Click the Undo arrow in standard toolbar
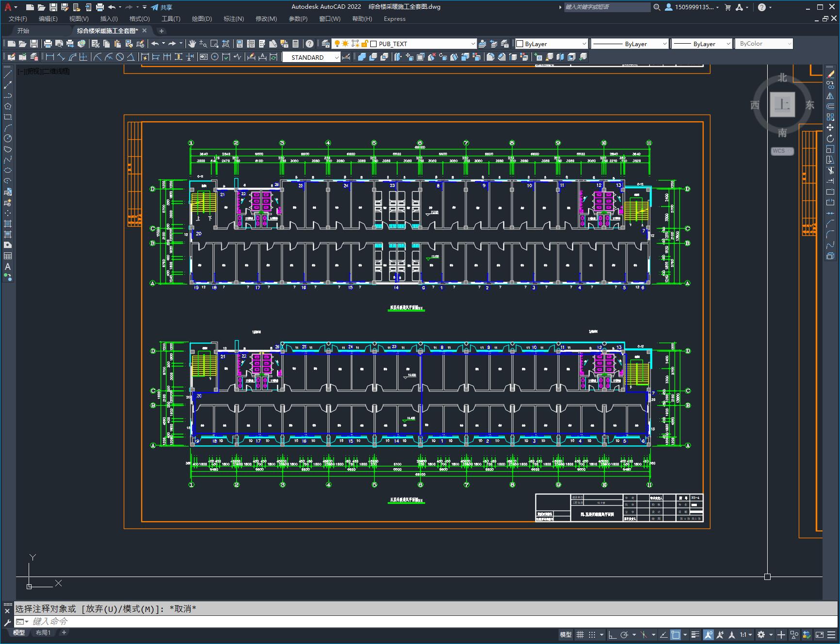The width and height of the screenshot is (840, 644). tap(155, 44)
